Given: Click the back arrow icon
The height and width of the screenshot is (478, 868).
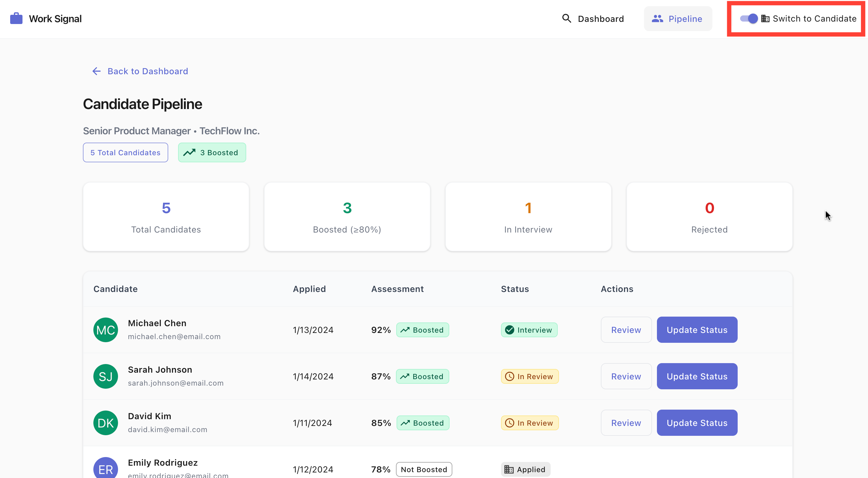Looking at the screenshot, I should click(x=96, y=71).
